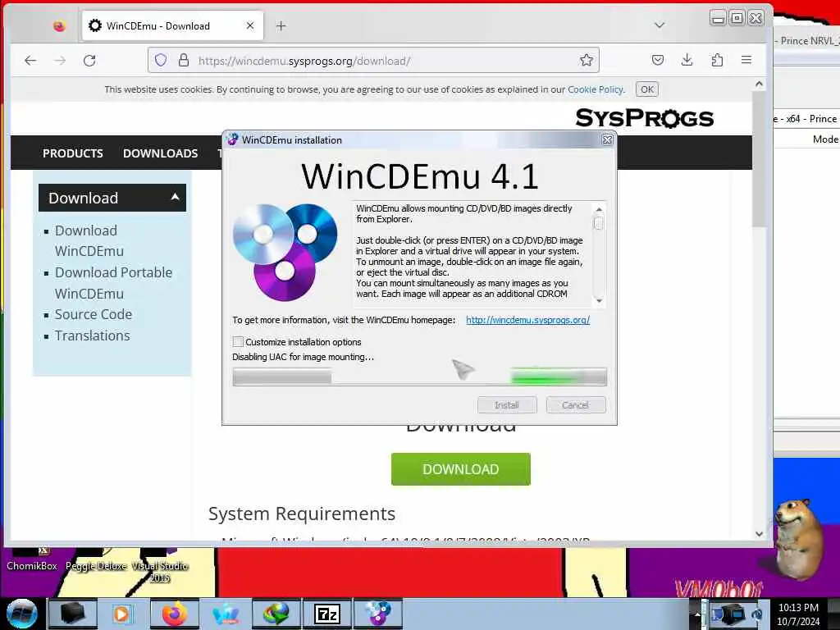Click the green DOWNLOAD button
The width and height of the screenshot is (840, 630).
point(461,469)
